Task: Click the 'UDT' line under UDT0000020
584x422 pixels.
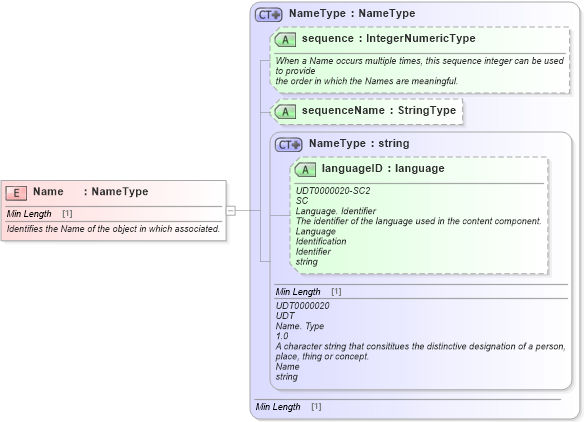Action: click(285, 316)
